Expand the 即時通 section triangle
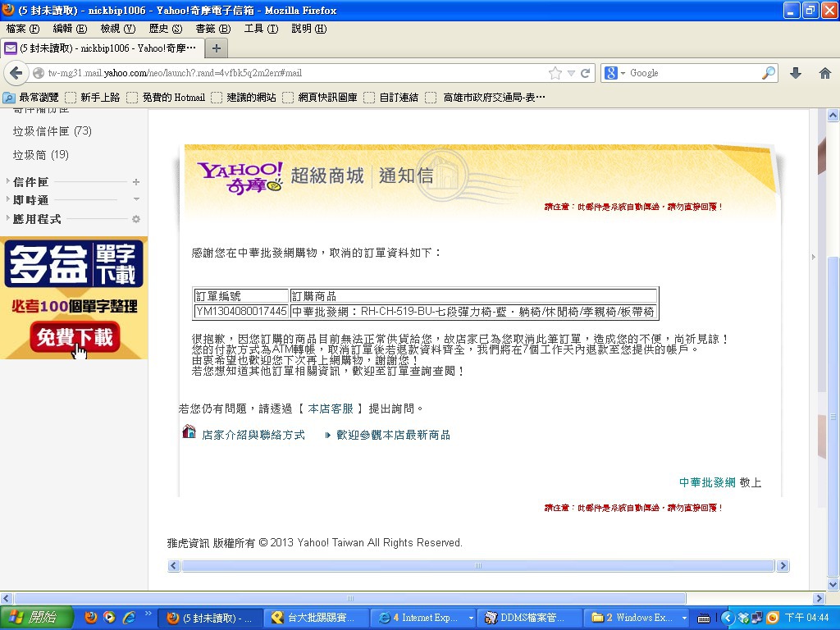Viewport: 840px width, 630px height. pyautogui.click(x=8, y=199)
